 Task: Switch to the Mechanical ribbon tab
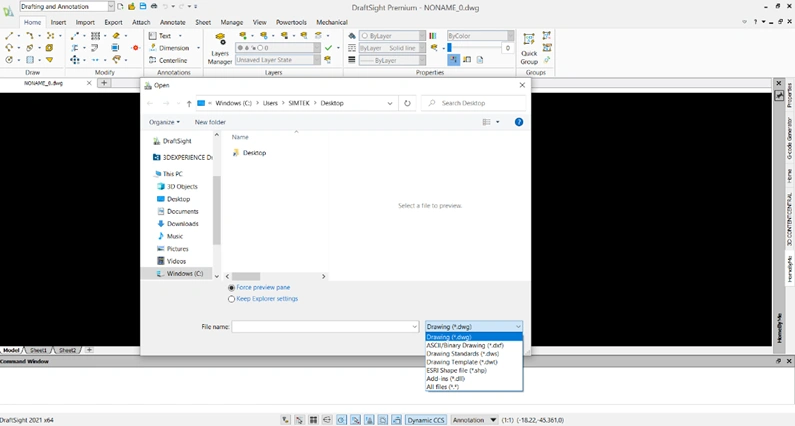[332, 22]
